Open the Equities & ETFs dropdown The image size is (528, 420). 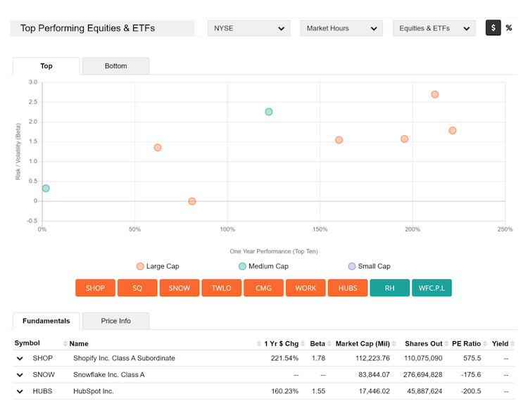click(x=434, y=28)
